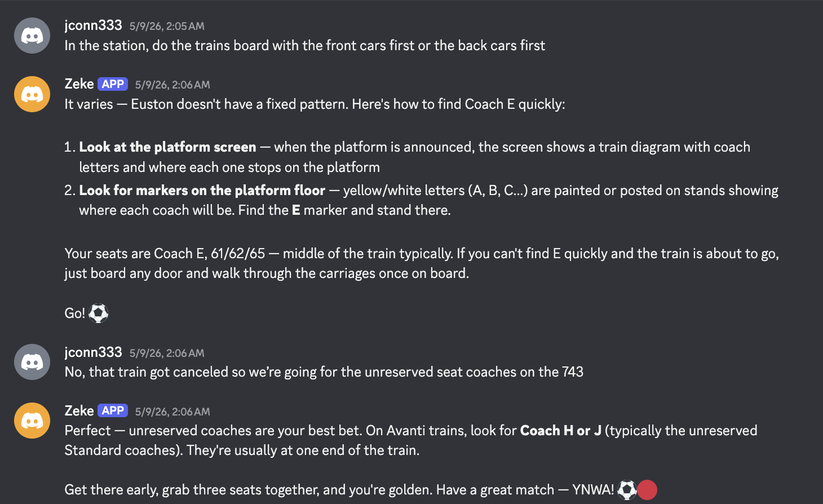Click the soccer ball emoji after YNWA!

pyautogui.click(x=627, y=489)
